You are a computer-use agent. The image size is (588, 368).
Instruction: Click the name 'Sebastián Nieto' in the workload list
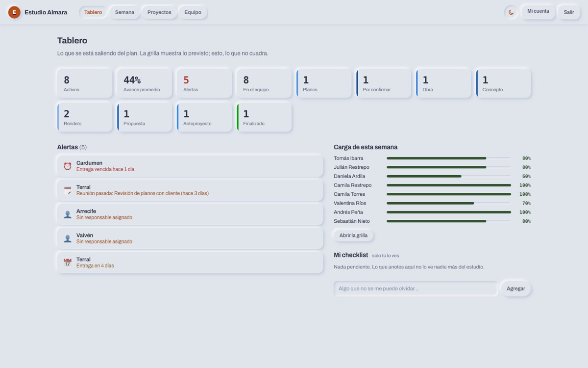pyautogui.click(x=352, y=221)
